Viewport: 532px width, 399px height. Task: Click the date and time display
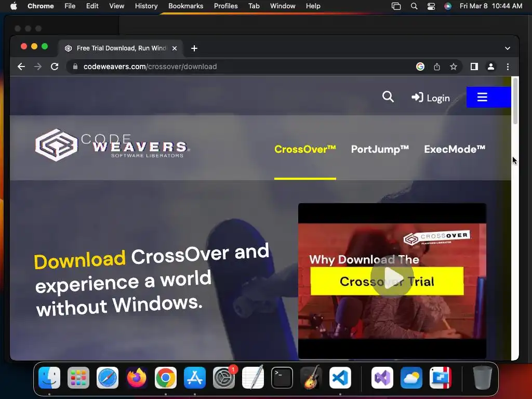pos(491,6)
